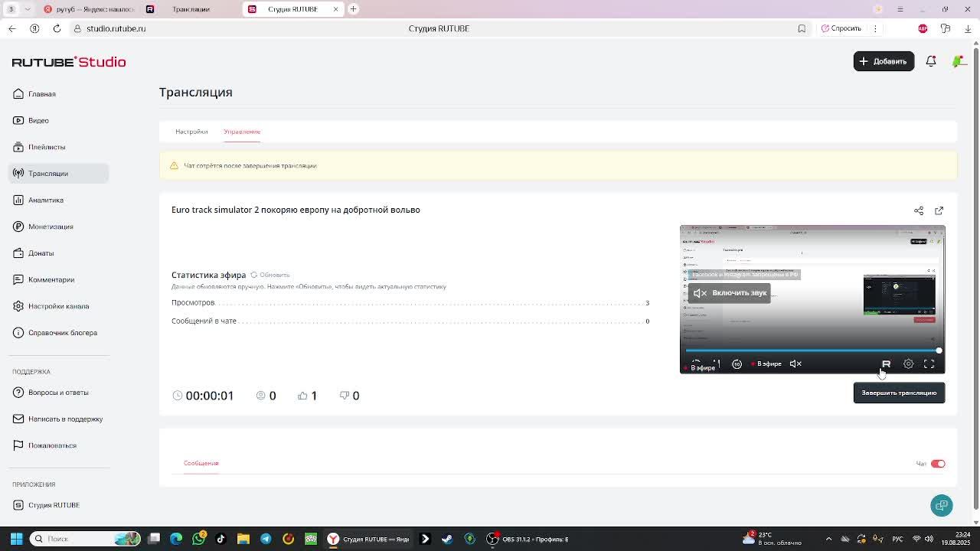
Task: Open the browser downloads icon
Action: tap(968, 28)
